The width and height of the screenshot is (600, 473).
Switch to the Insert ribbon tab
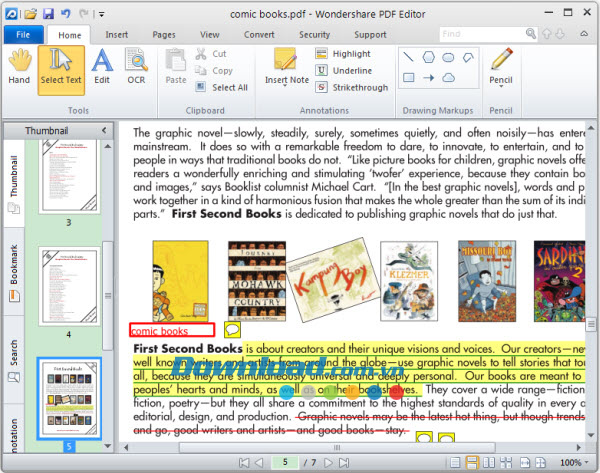coord(116,35)
